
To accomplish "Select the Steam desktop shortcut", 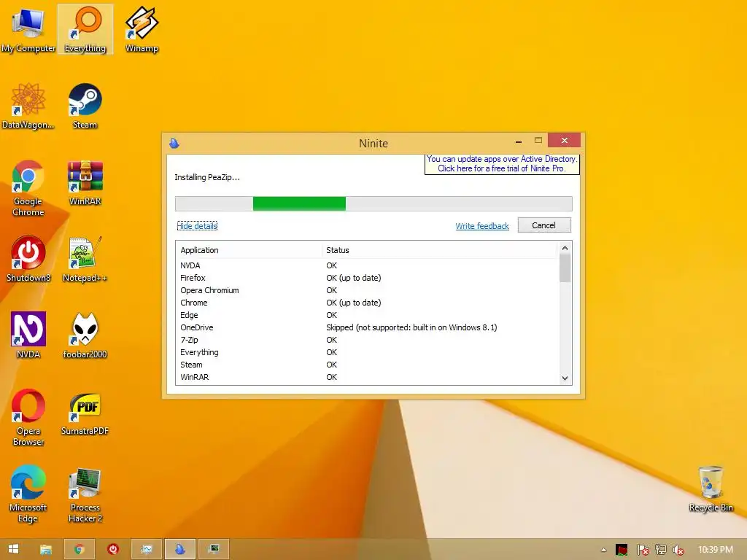I will (85, 106).
